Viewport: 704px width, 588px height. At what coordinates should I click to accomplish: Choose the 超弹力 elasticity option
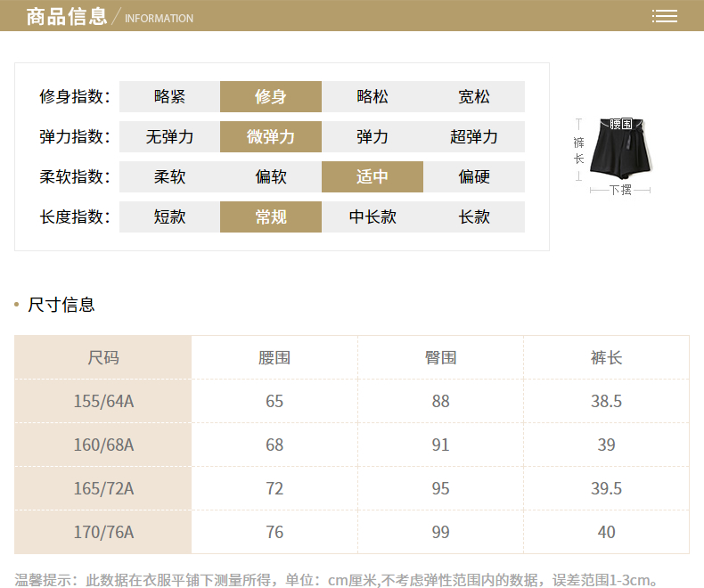474,137
